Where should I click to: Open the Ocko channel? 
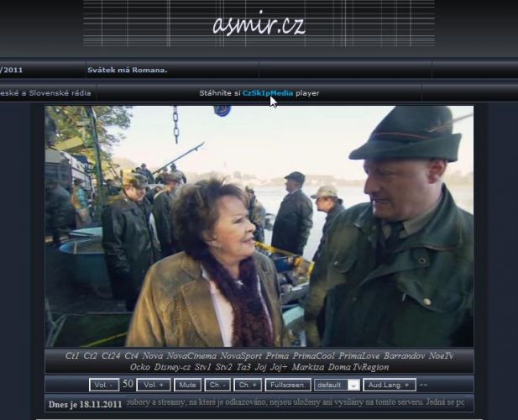139,367
